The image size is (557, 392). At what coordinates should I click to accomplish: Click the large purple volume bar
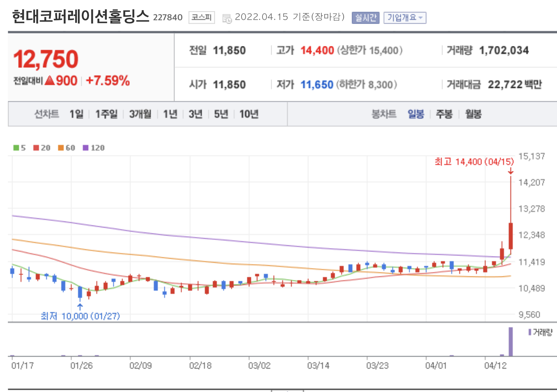[x=511, y=342]
